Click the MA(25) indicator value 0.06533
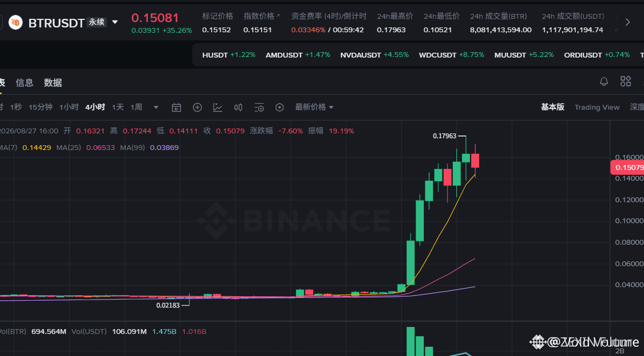Image resolution: width=644 pixels, height=356 pixels. point(100,147)
